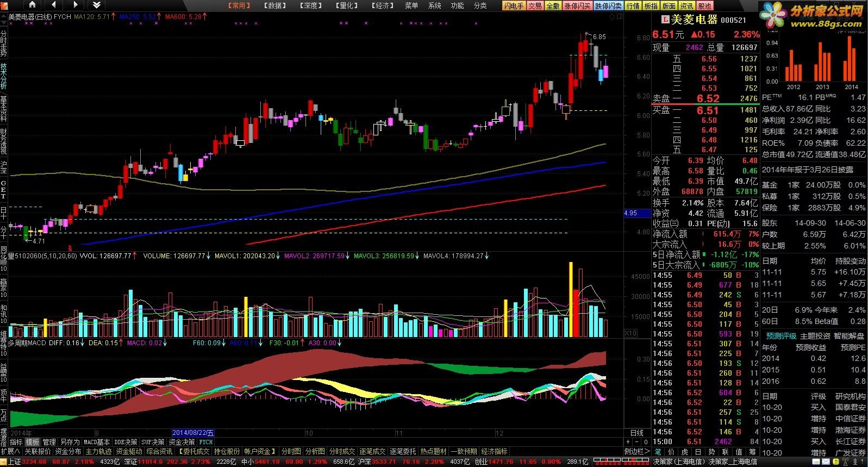Switch to the 预测评级 tab
The width and height of the screenshot is (868, 467).
[781, 336]
